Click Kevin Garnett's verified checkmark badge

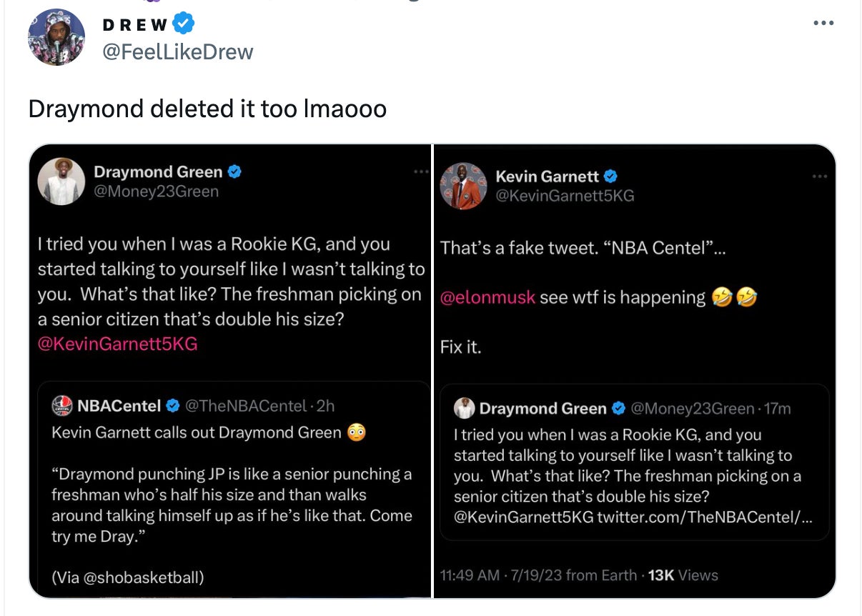pyautogui.click(x=610, y=176)
